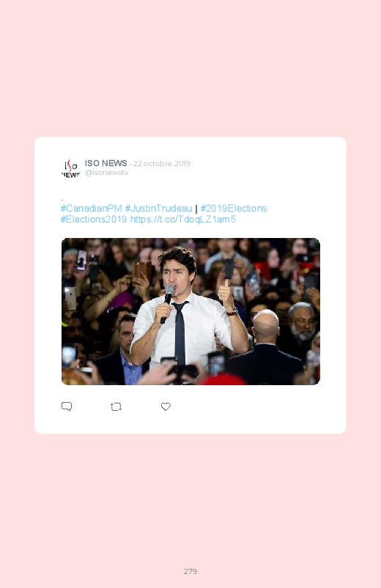This screenshot has height=588, width=381.
Task: Select the #Elections2019 hashtag
Action: [x=94, y=220]
